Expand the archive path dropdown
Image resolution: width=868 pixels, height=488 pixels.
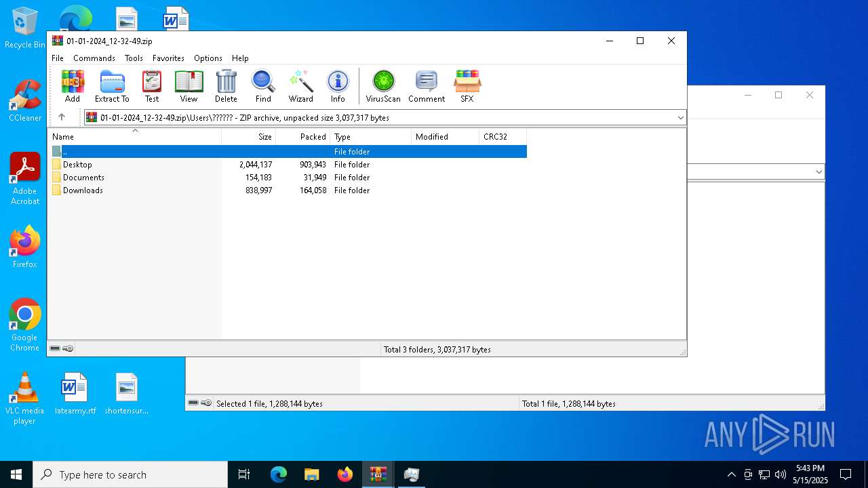(680, 118)
